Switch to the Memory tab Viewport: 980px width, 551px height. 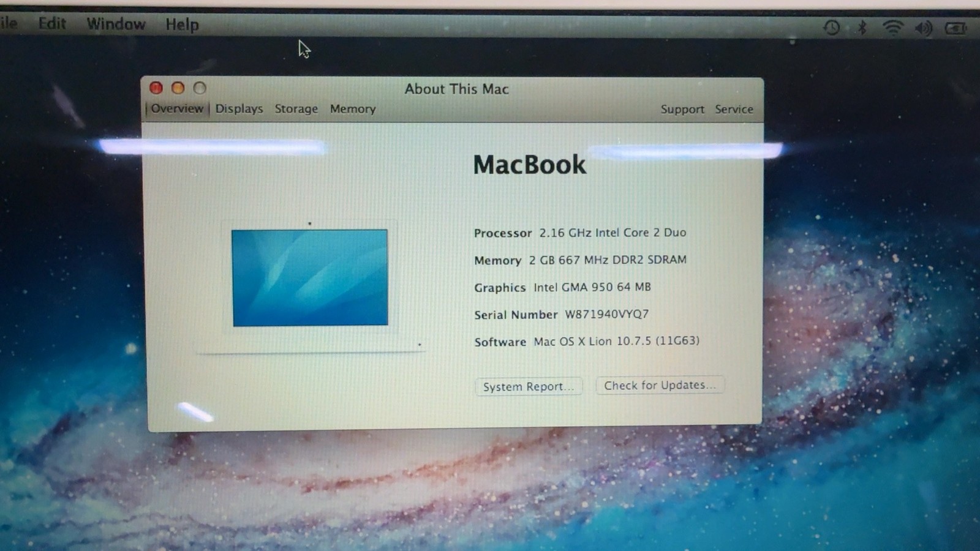353,108
